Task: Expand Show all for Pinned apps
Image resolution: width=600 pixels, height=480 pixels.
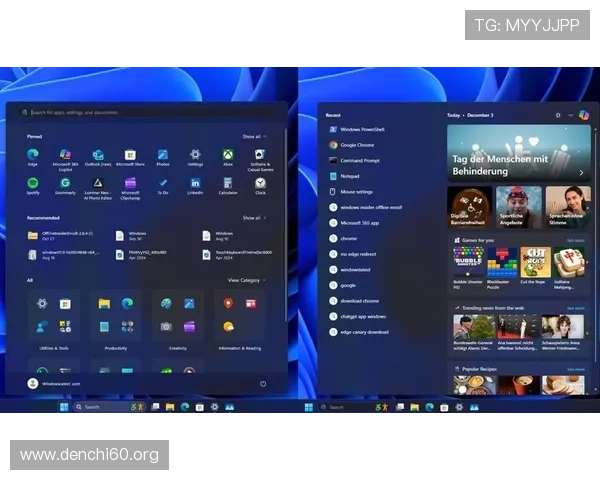Action: point(252,136)
